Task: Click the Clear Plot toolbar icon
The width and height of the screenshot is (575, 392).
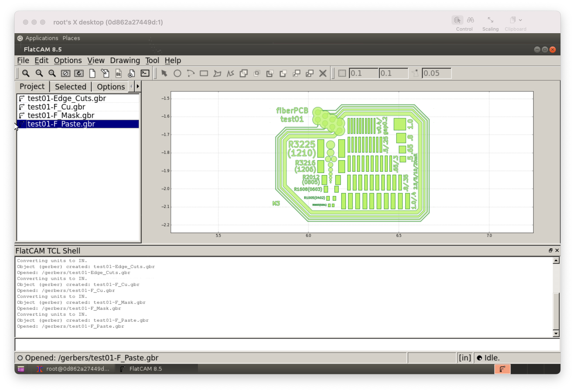Action: (x=65, y=73)
